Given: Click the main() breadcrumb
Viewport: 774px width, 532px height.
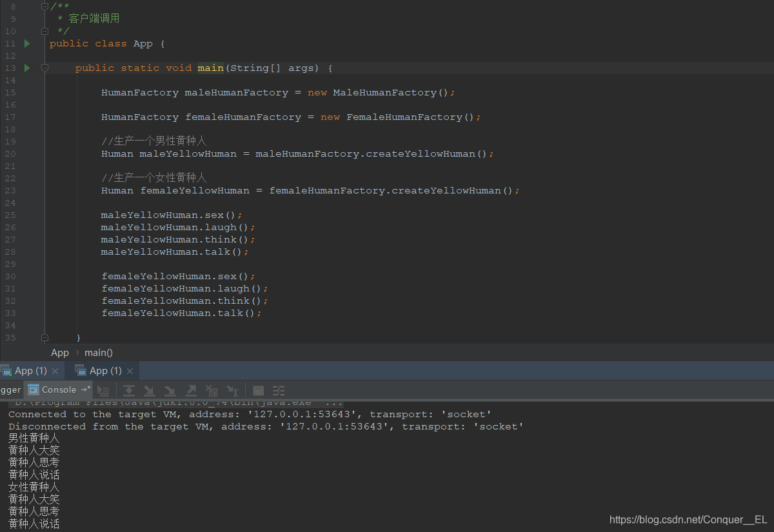Looking at the screenshot, I should [x=99, y=353].
